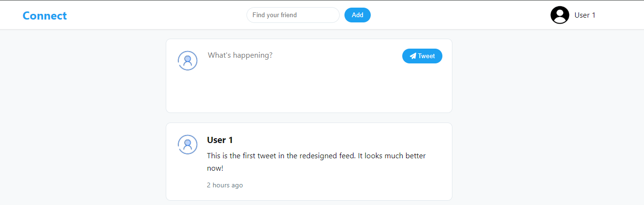644x205 pixels.
Task: Click the 'Find your friend' placeholder text
Action: [275, 15]
